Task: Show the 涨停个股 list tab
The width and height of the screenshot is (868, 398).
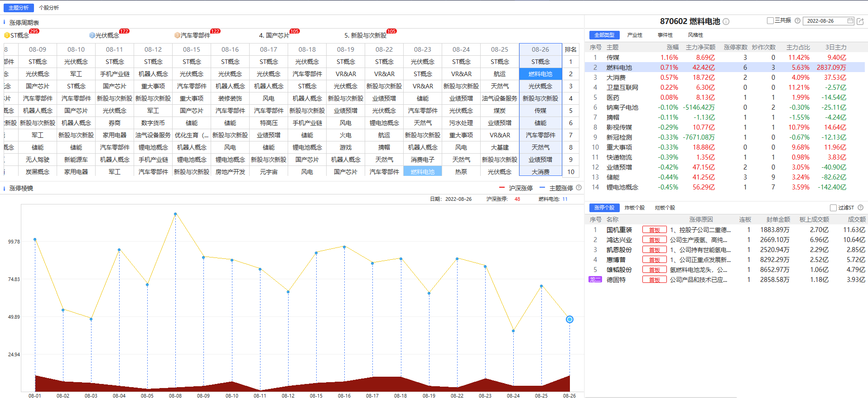Action: 604,208
